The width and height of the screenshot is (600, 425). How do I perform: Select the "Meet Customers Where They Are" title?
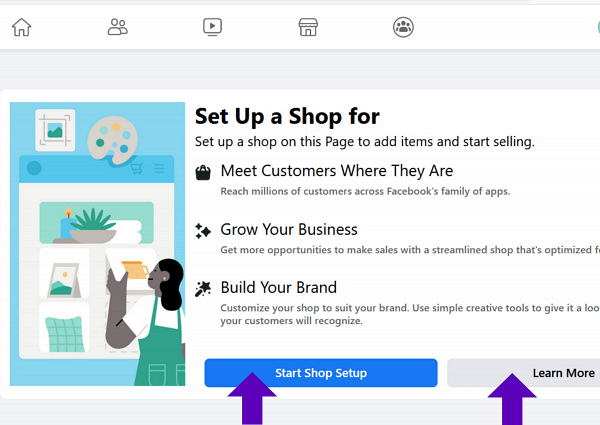[337, 171]
